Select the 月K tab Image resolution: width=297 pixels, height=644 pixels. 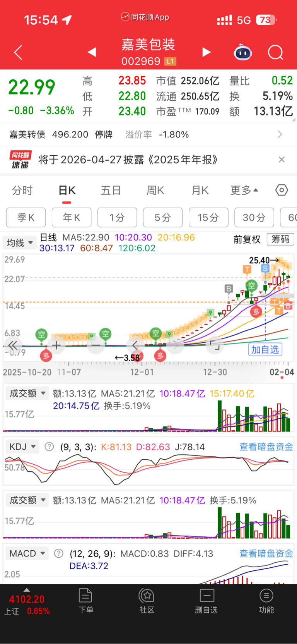click(200, 191)
